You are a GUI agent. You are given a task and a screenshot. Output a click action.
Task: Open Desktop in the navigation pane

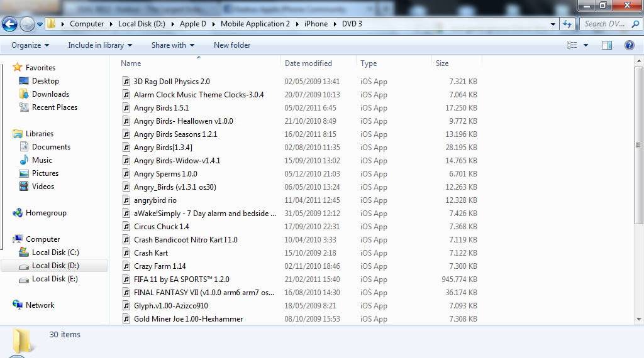45,81
